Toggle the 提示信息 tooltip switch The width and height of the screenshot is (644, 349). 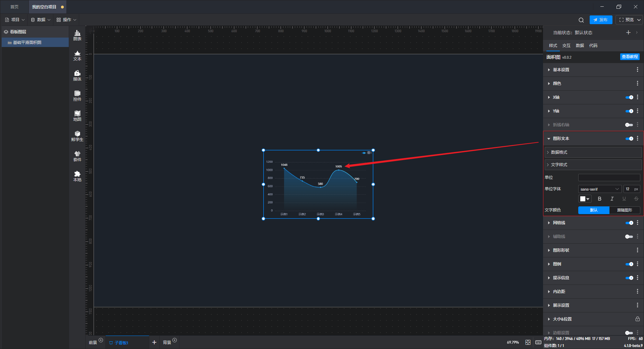[x=629, y=278]
